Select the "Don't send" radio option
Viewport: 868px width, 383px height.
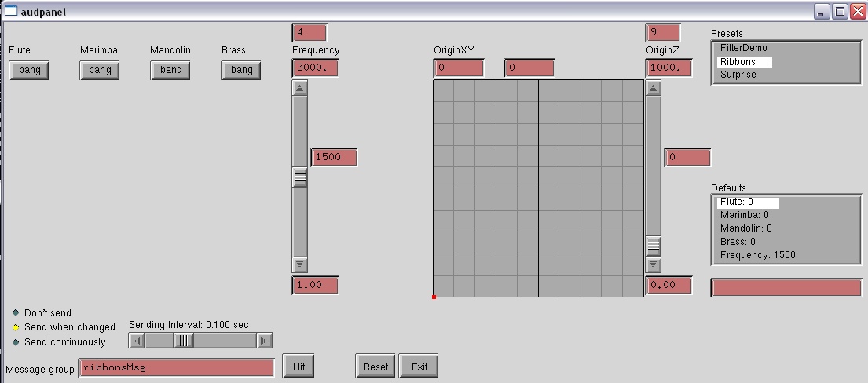[16, 312]
